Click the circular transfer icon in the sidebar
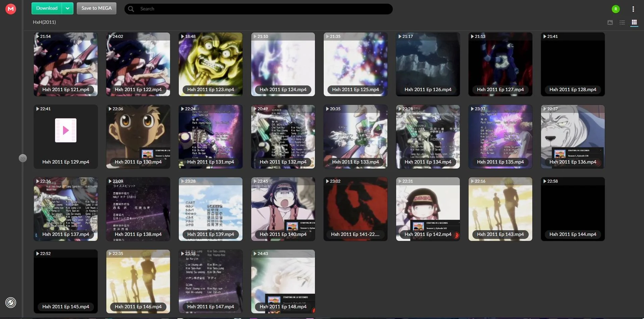Screen dimensions: 644x319 [11, 303]
